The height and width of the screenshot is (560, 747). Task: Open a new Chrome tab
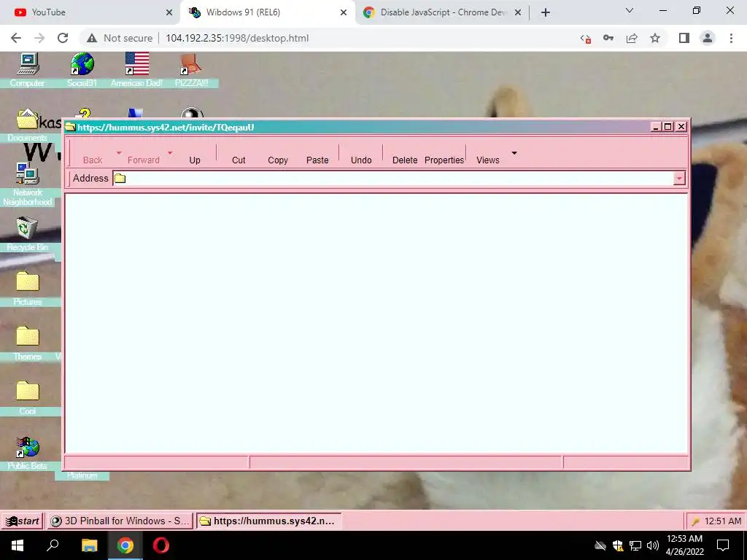(x=546, y=12)
